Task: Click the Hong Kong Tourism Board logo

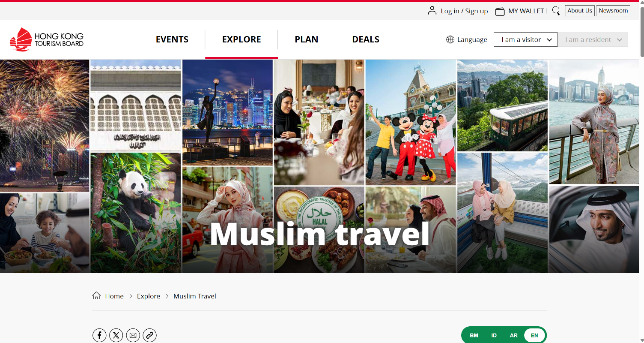Action: [x=47, y=39]
